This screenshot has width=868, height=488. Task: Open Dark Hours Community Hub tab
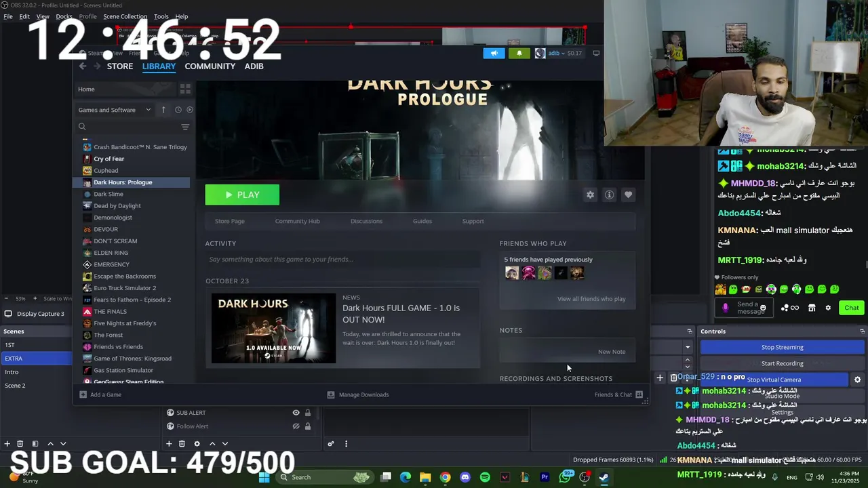pos(297,221)
